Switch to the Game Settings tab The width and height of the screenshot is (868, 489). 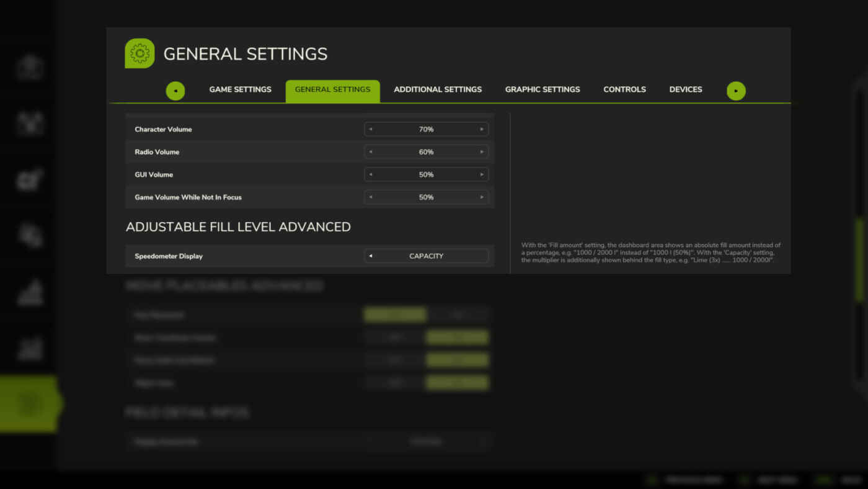(x=240, y=89)
